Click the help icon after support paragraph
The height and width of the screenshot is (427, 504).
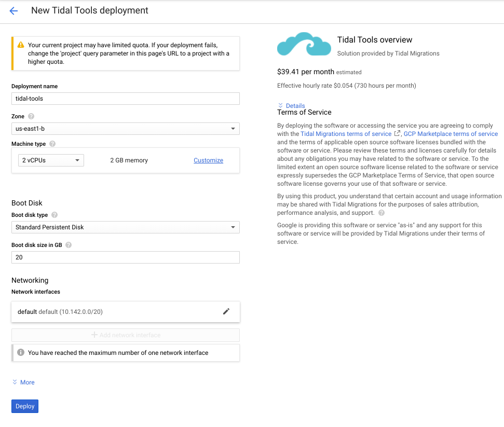pos(382,213)
